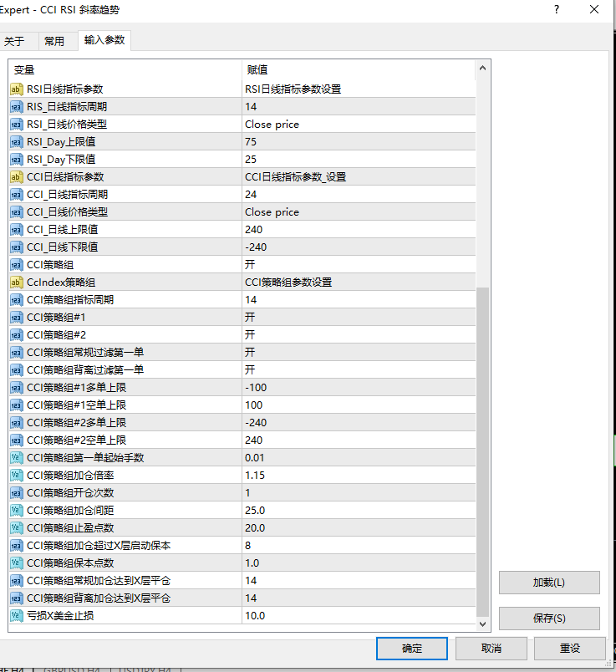Toggle the CCI策略组 value set to 开
Image resolution: width=616 pixels, height=672 pixels.
[x=358, y=264]
